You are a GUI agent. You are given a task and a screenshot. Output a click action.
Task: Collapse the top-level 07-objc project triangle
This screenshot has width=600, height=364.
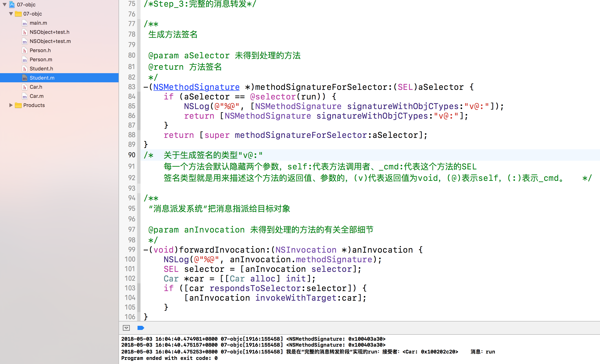[x=4, y=4]
